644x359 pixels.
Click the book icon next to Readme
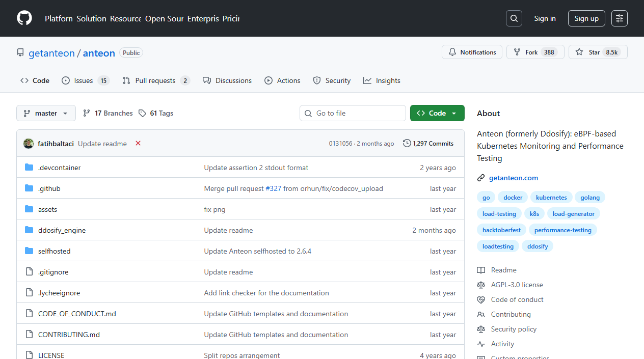coord(481,270)
